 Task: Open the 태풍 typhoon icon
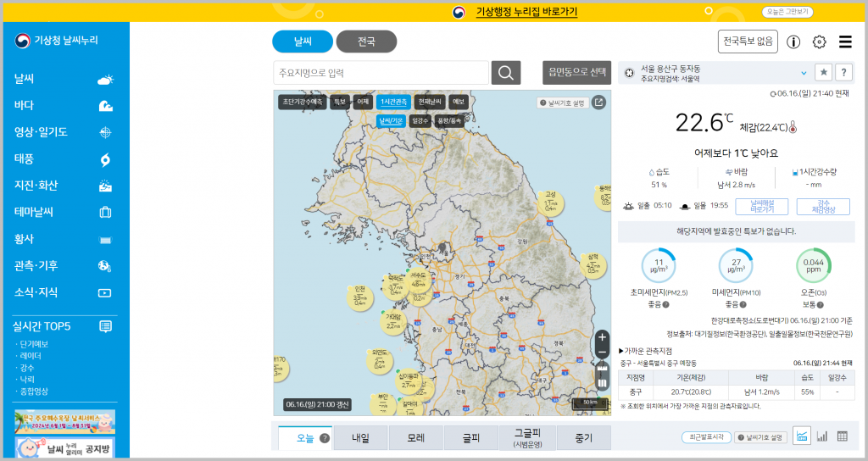tap(105, 159)
